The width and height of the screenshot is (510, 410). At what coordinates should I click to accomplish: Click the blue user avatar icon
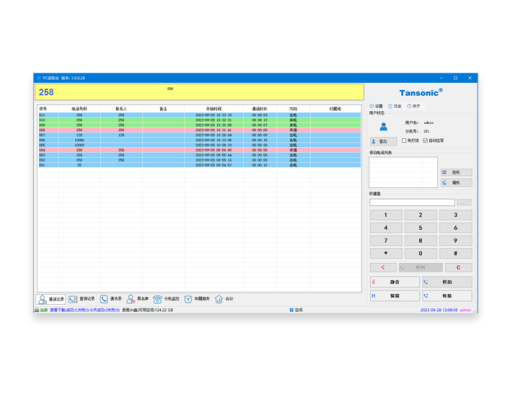[x=384, y=127]
